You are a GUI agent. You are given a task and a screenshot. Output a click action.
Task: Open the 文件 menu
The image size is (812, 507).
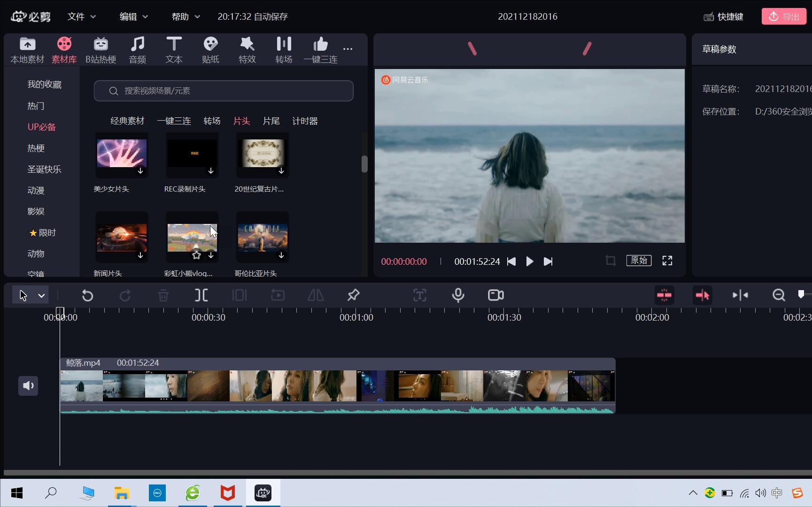pyautogui.click(x=81, y=16)
